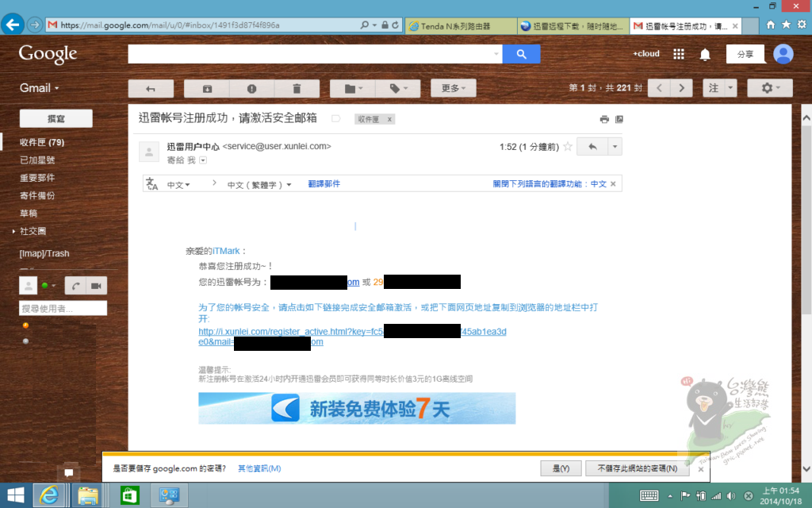Choose target language 中文（繁體字）dropdown
Image resolution: width=812 pixels, height=508 pixels.
tap(259, 184)
